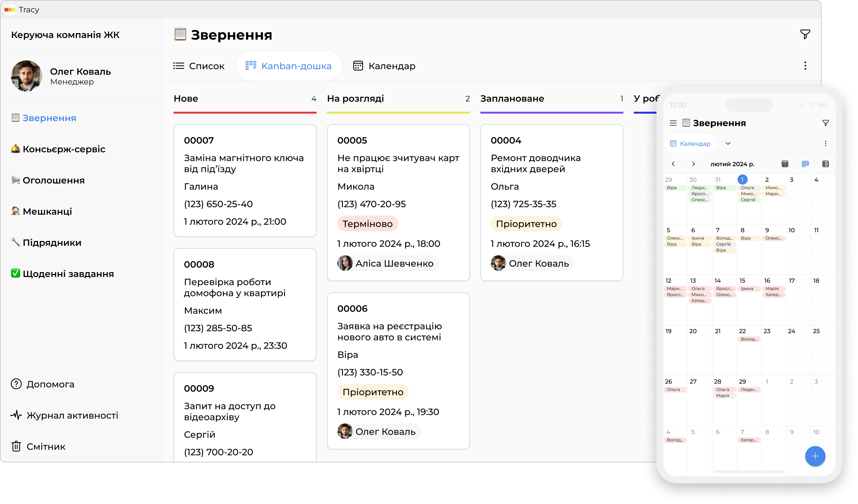858x504 pixels.
Task: Tap the hamburger menu in the mobile view
Action: (x=673, y=123)
